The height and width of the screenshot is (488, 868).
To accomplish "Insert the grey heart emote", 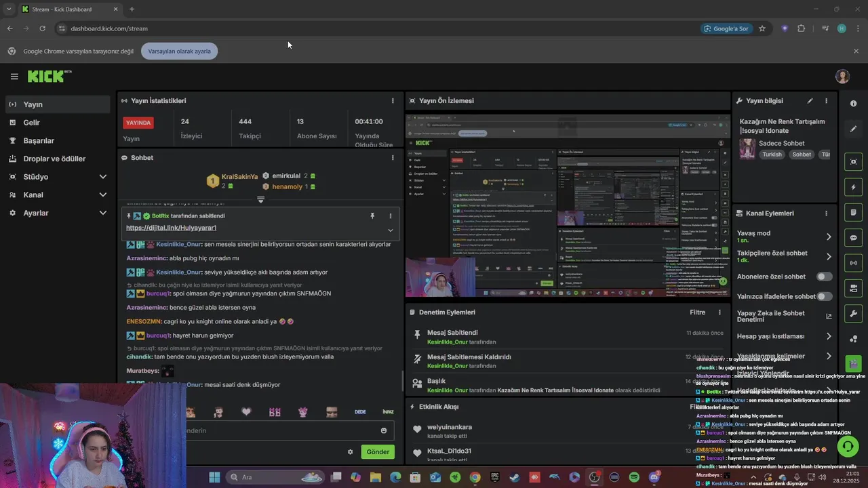I will 246,412.
